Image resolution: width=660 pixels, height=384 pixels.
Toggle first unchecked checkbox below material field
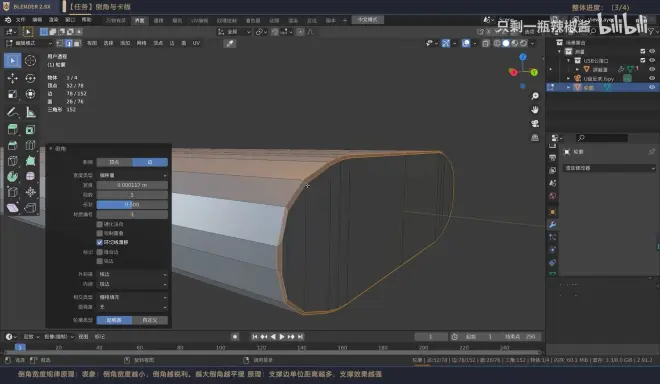pyautogui.click(x=100, y=224)
